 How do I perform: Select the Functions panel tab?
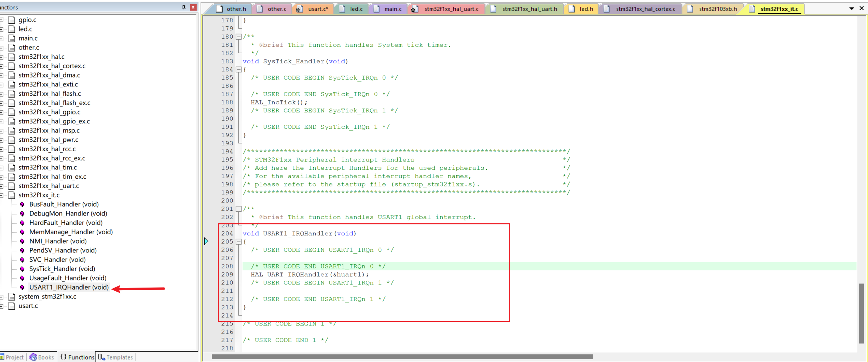pos(77,357)
